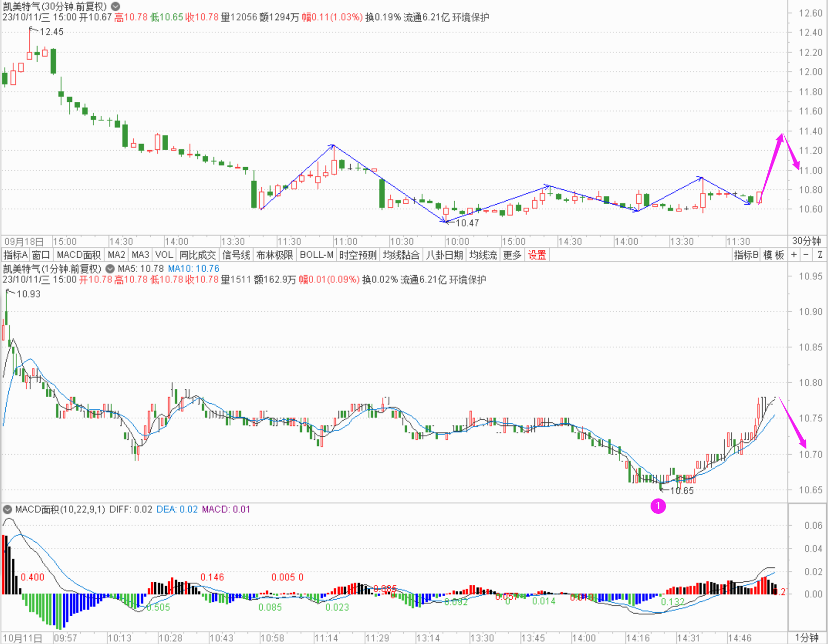Click the 0.06 MACD axis label
This screenshot has height=644, width=828.
click(x=814, y=525)
